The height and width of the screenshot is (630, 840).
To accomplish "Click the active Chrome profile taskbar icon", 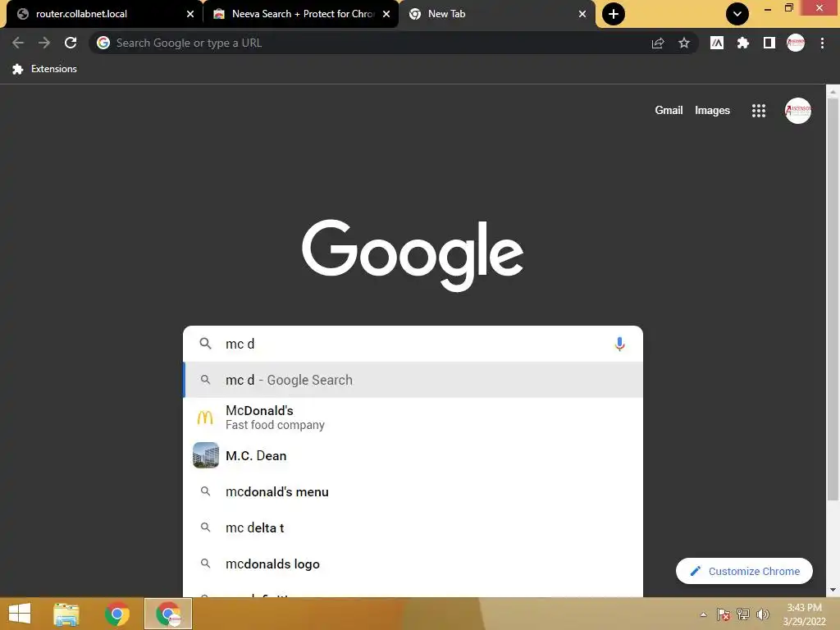I will point(169,614).
